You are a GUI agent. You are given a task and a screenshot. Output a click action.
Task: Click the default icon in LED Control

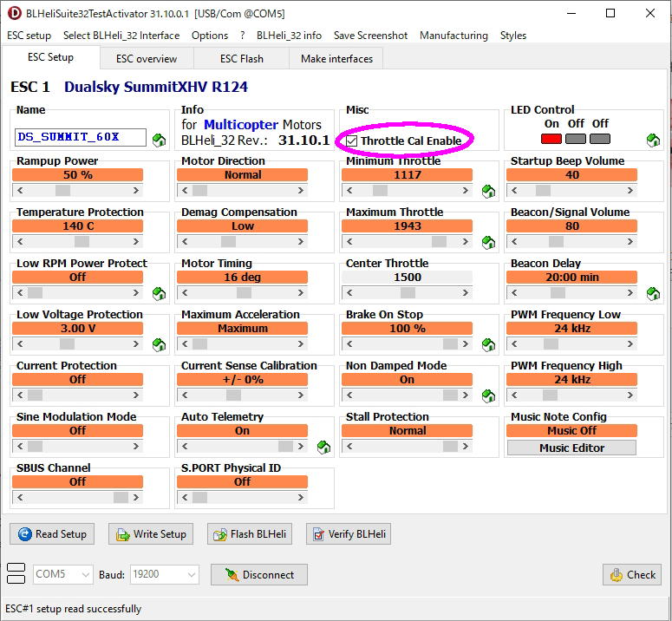point(653,140)
